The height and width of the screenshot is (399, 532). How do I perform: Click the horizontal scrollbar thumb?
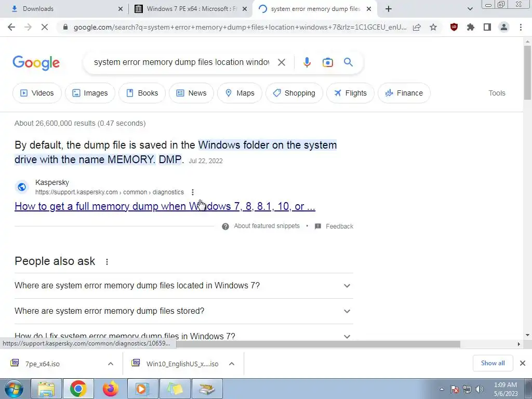(x=318, y=344)
